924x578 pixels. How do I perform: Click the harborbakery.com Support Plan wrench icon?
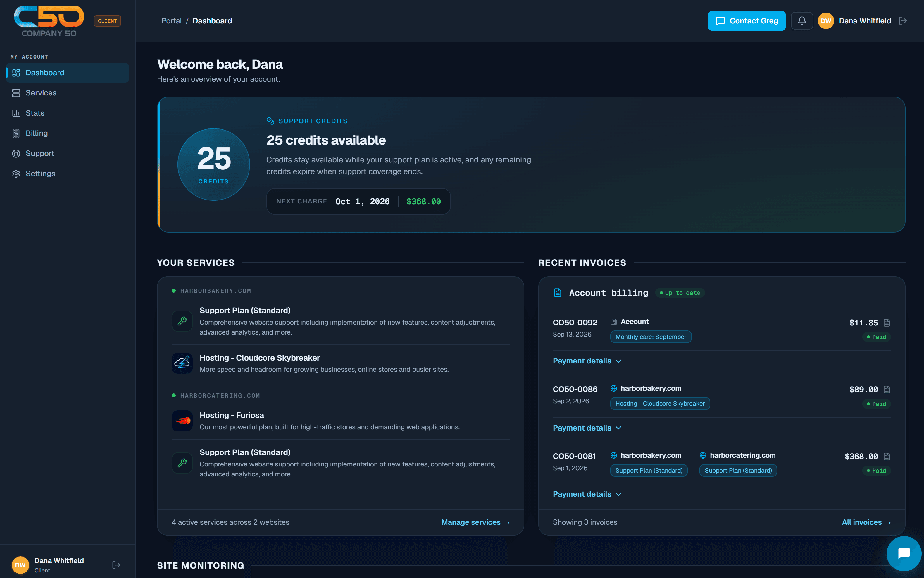(182, 321)
